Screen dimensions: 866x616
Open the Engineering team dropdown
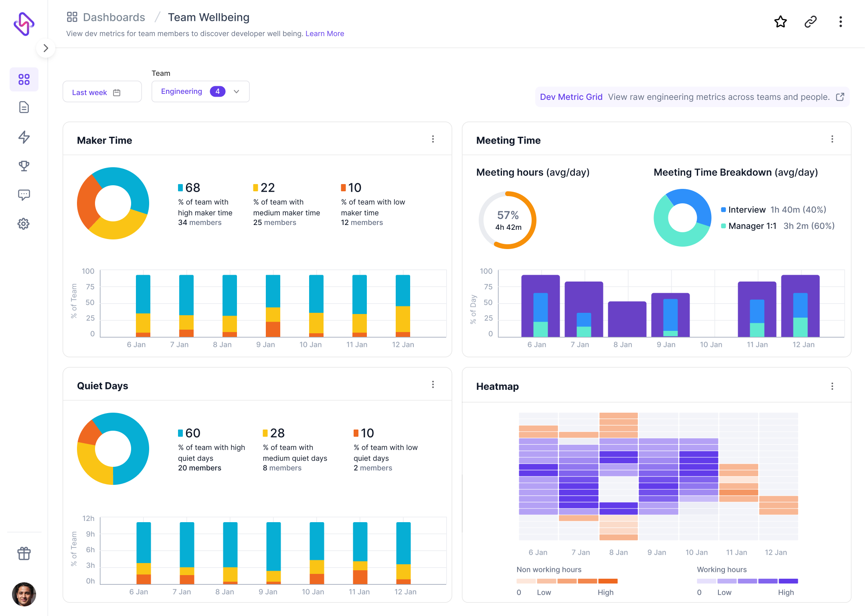point(200,91)
